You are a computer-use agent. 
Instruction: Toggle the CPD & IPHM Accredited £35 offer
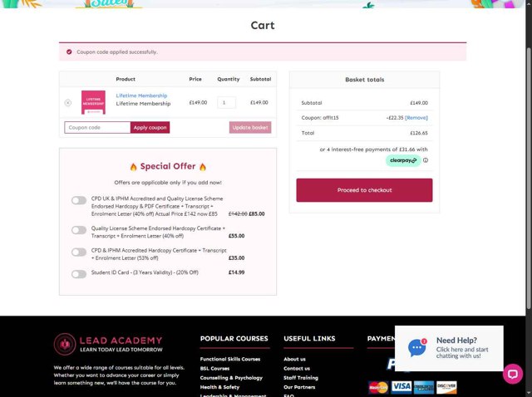(x=79, y=252)
